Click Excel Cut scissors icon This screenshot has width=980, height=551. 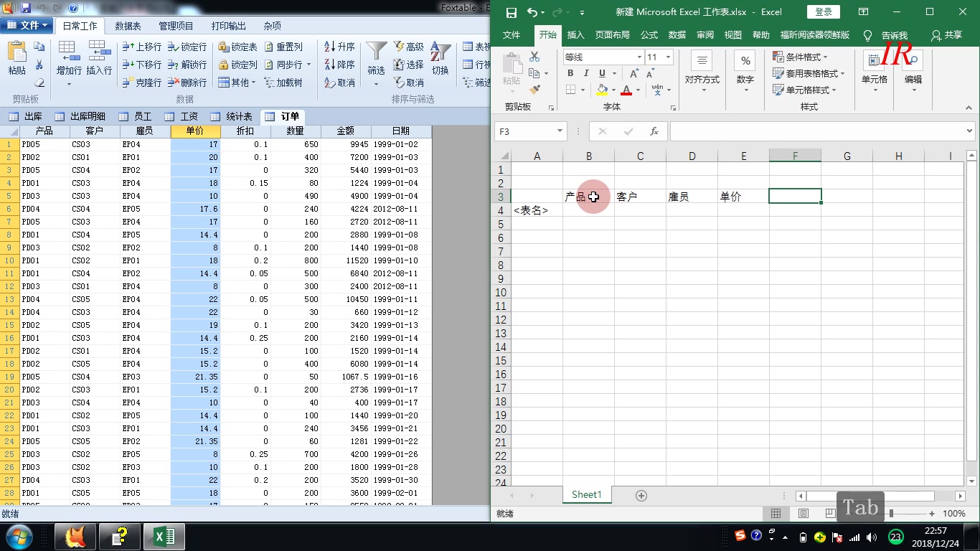tap(534, 57)
